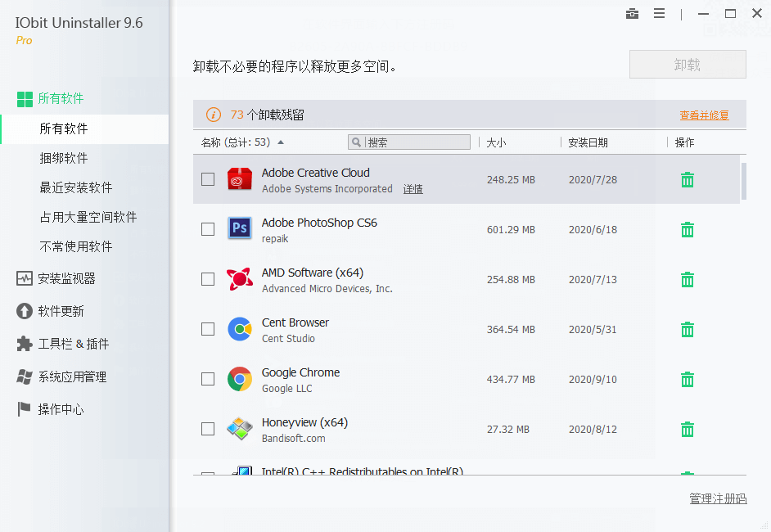Uninstall Cent Browser using its trash icon
This screenshot has width=771, height=532.
click(688, 329)
